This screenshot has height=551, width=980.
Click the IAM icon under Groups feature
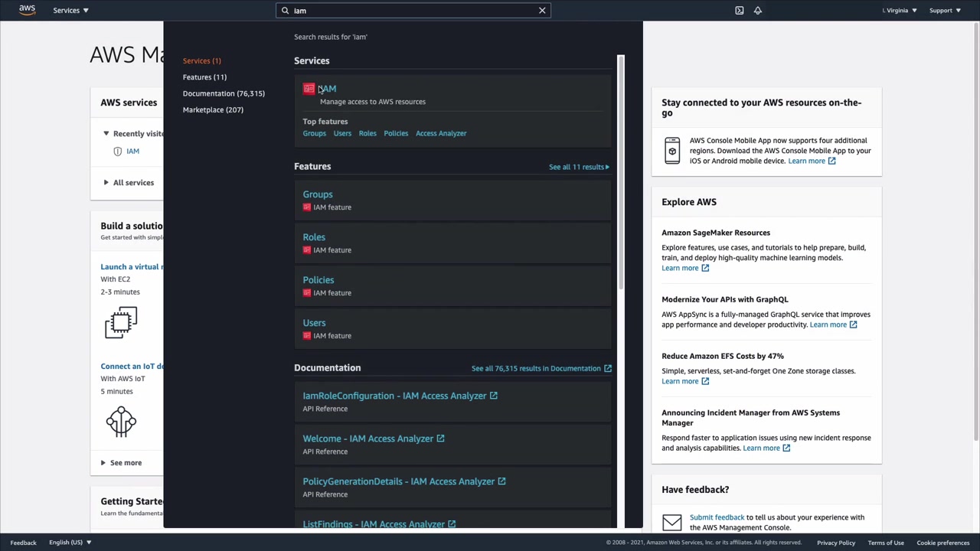coord(307,207)
